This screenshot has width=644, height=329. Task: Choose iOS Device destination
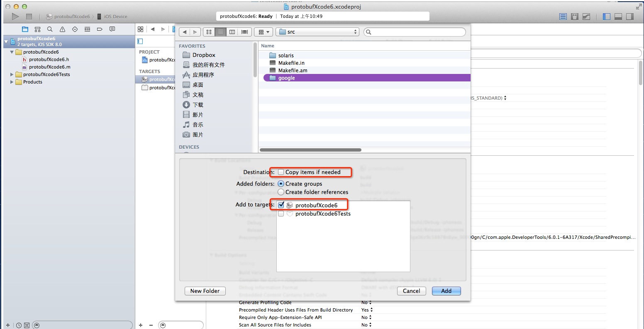point(112,17)
